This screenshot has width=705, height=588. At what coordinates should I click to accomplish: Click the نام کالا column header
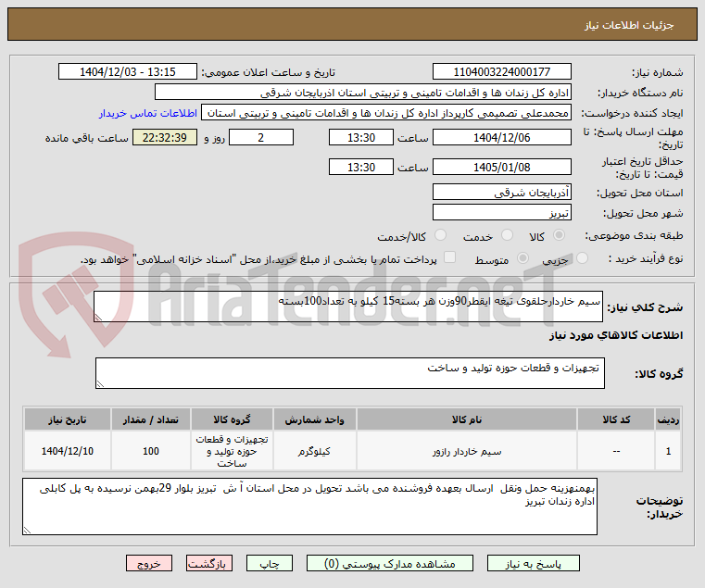(x=467, y=419)
